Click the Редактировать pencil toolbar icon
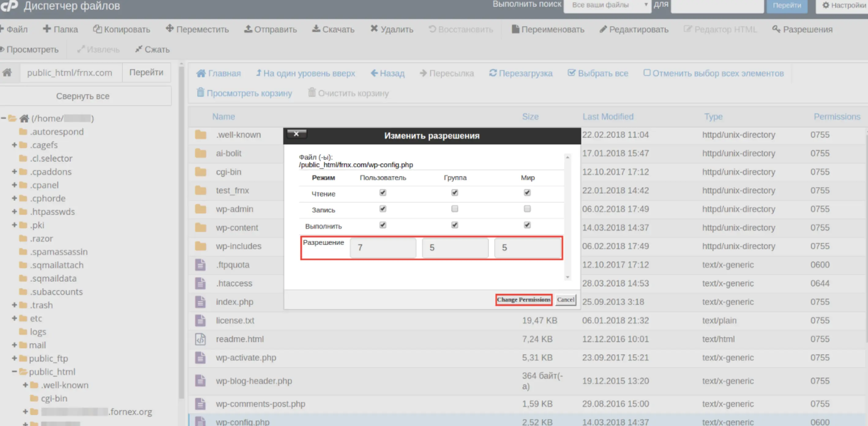Image resolution: width=868 pixels, height=426 pixels. click(x=603, y=29)
